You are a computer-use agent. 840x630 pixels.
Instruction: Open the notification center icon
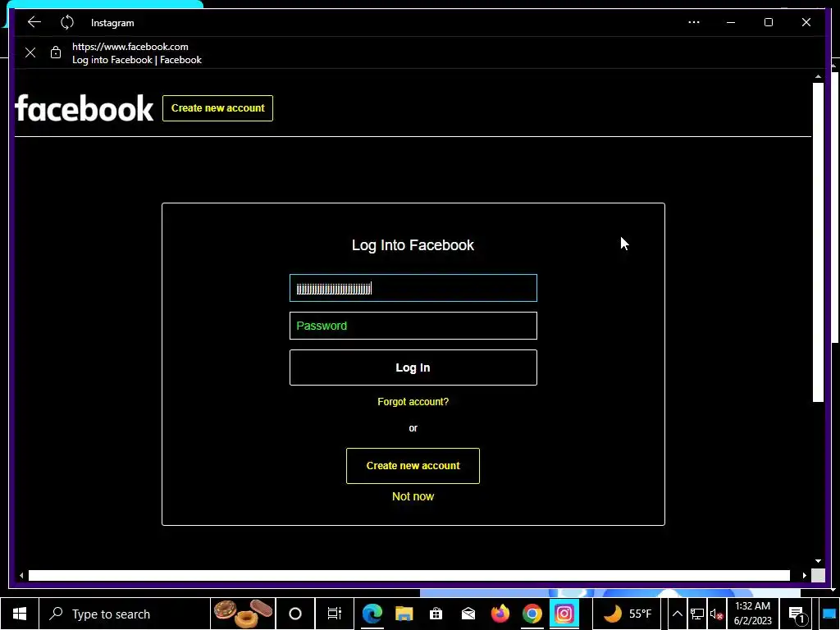point(797,614)
